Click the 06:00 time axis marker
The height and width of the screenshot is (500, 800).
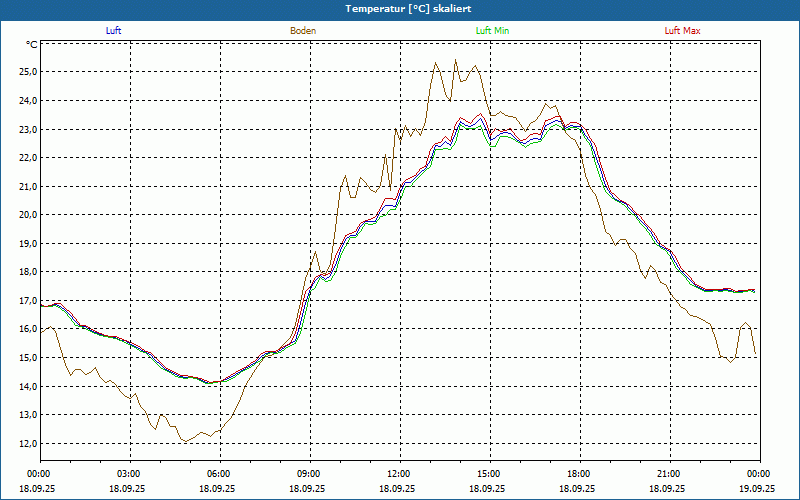tap(219, 474)
